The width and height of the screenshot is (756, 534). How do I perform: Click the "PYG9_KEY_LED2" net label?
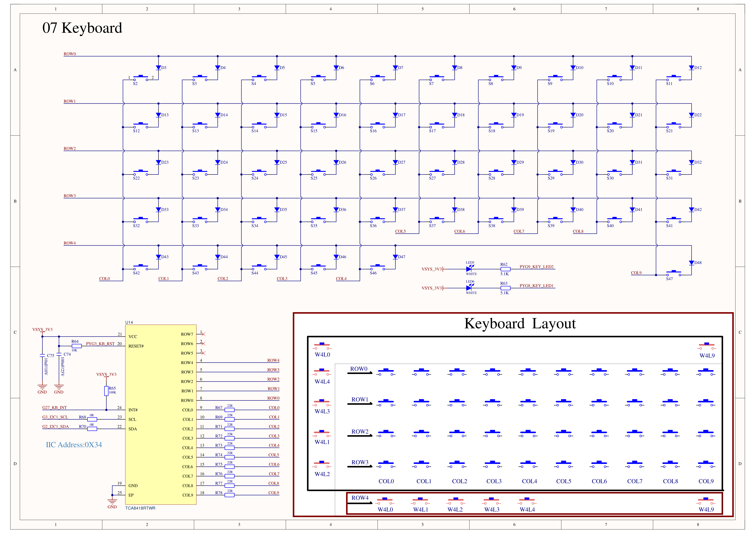(x=537, y=267)
